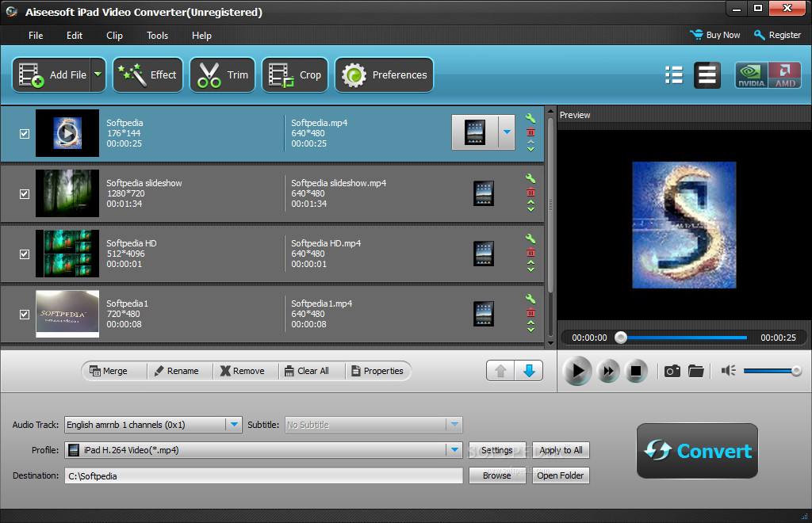Image resolution: width=812 pixels, height=523 pixels.
Task: Click the Remove button
Action: [x=243, y=371]
